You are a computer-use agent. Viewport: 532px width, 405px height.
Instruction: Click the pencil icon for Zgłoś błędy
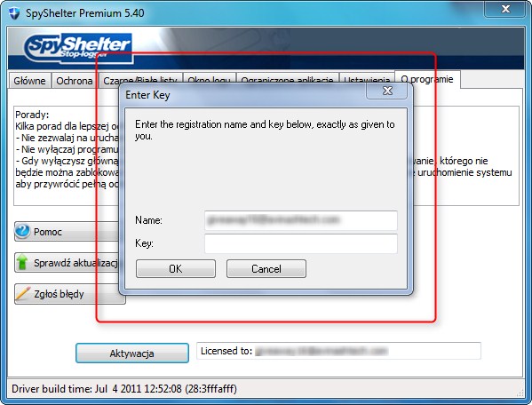point(23,293)
